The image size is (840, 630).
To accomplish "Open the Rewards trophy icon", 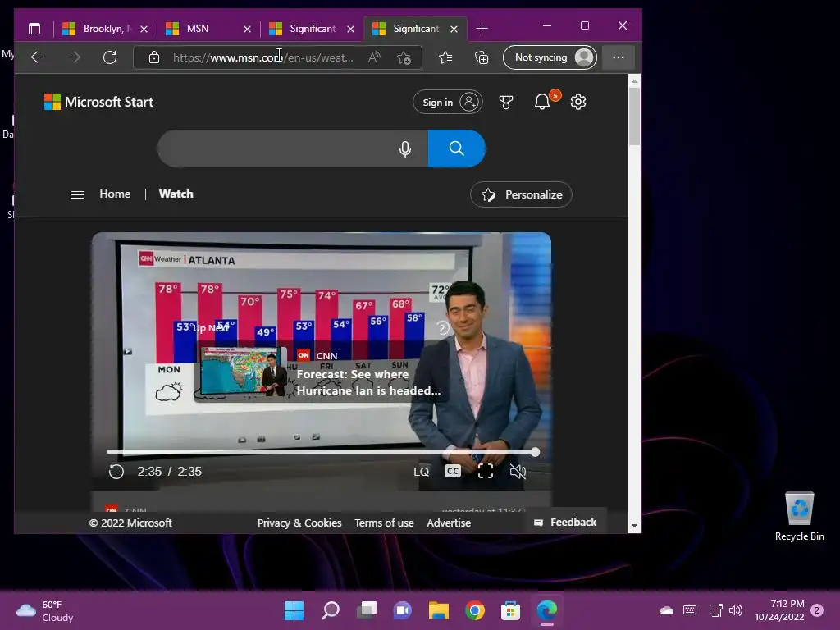I will point(505,102).
